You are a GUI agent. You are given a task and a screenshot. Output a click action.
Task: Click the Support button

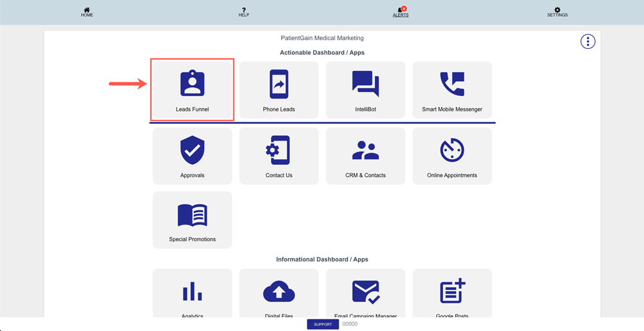pos(323,325)
